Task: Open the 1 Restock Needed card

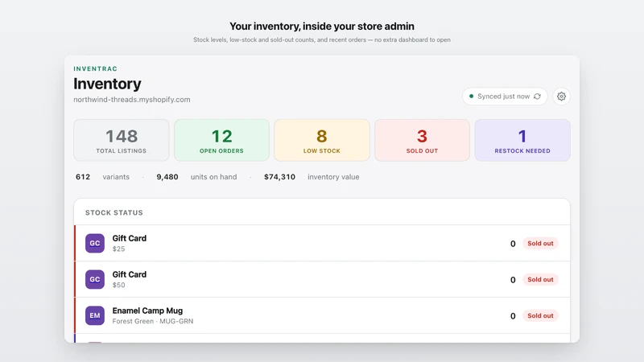Action: 522,140
